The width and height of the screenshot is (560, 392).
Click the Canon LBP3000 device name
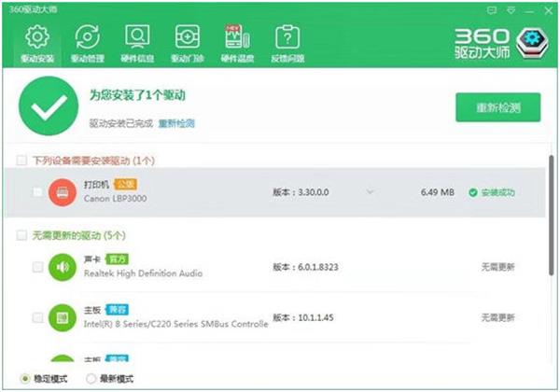pos(115,199)
